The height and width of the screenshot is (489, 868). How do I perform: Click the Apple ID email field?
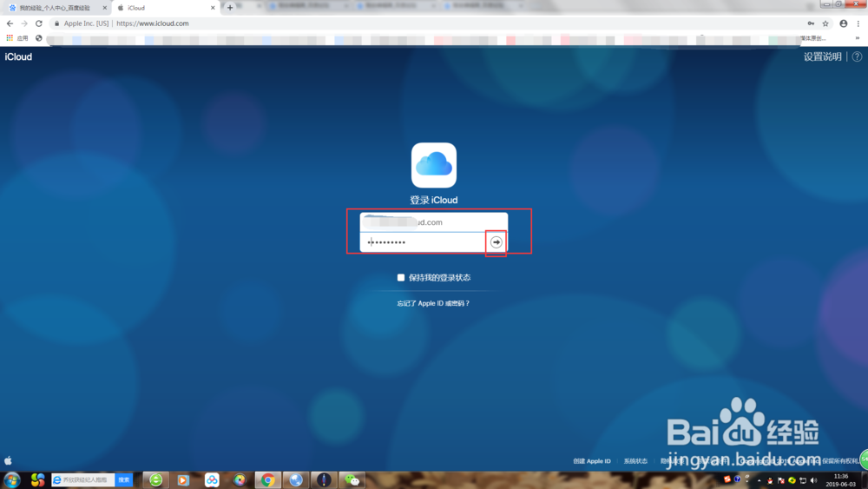coord(433,222)
